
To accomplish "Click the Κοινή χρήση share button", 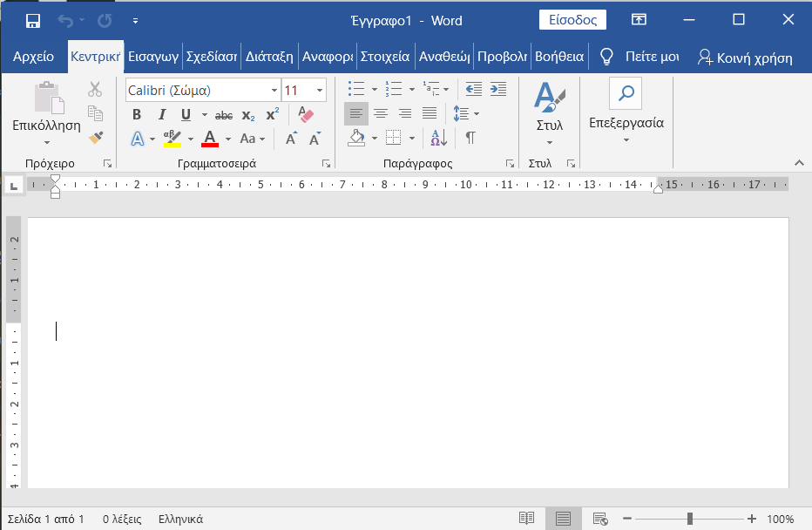I will [x=745, y=58].
